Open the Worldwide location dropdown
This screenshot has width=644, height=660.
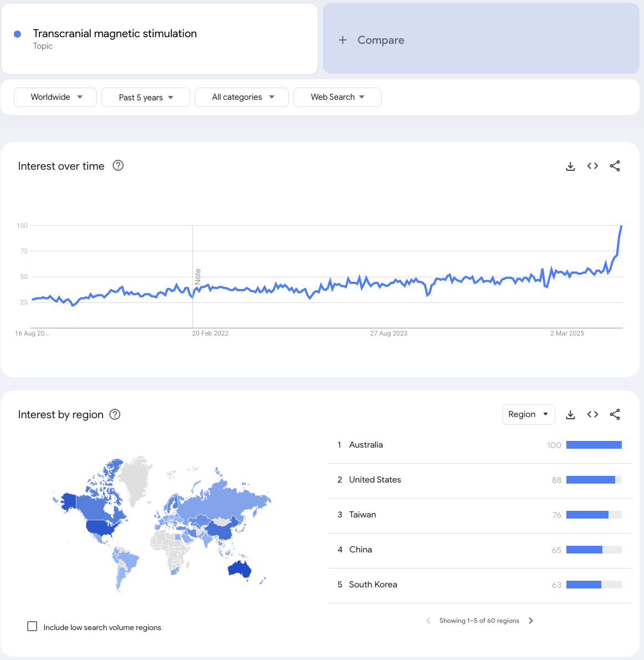click(55, 97)
